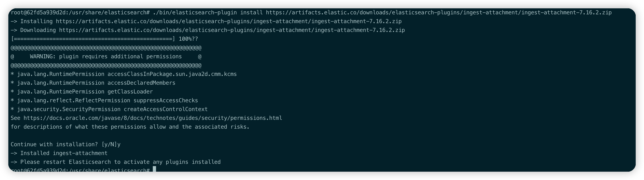The width and height of the screenshot is (644, 180).
Task: Click the accessClassInPackage.sun.java2d.cmm.kcms permission line
Action: click(123, 74)
